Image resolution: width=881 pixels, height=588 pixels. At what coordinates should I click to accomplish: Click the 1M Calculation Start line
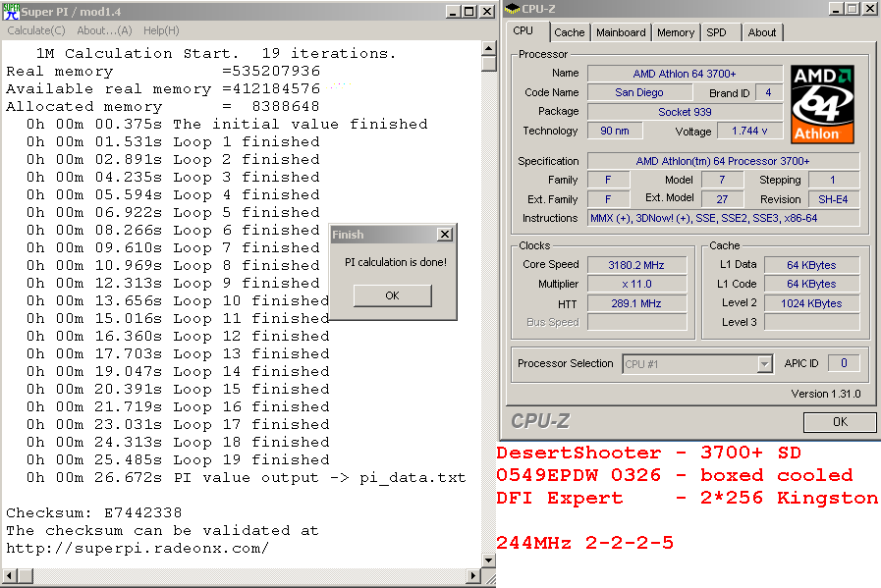pyautogui.click(x=216, y=53)
